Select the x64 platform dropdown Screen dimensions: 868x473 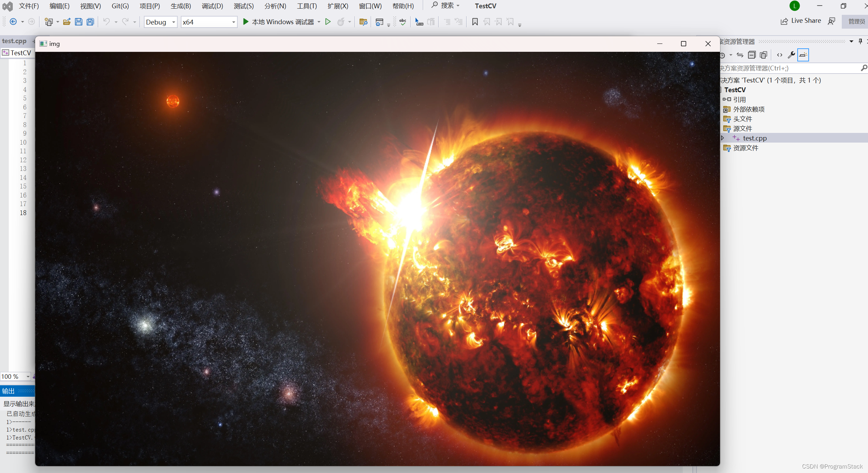click(208, 21)
